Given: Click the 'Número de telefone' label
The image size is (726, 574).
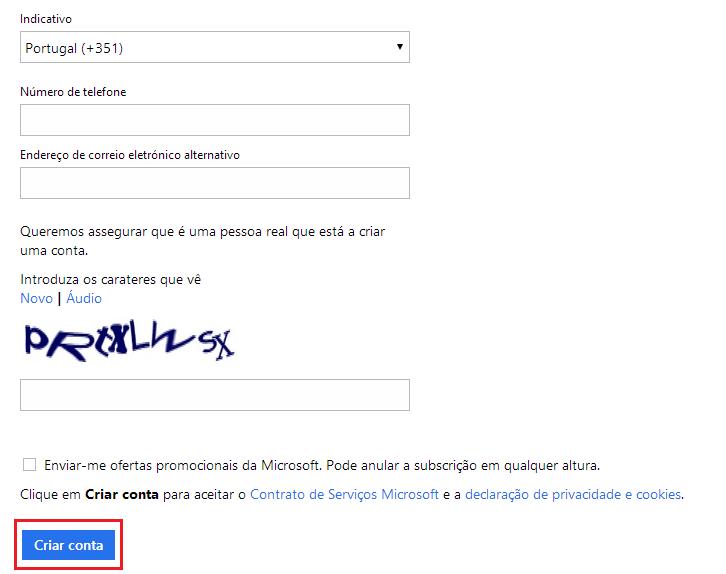Looking at the screenshot, I should (x=73, y=92).
